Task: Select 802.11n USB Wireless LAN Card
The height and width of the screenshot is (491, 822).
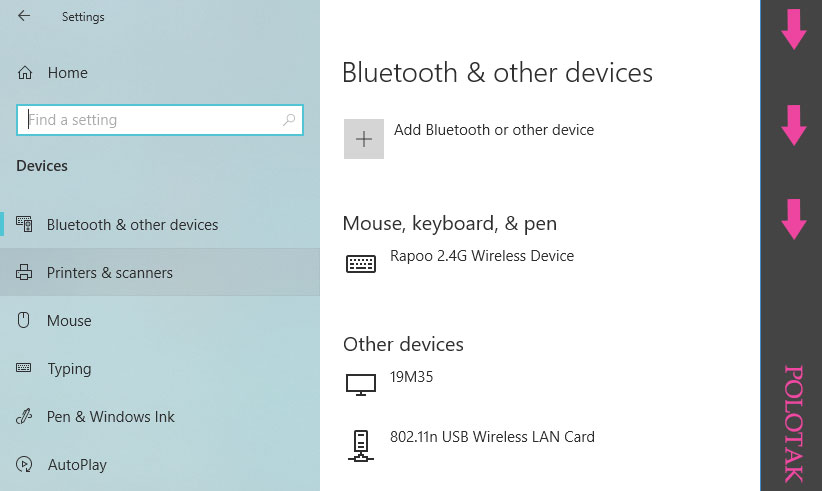Action: pos(492,437)
